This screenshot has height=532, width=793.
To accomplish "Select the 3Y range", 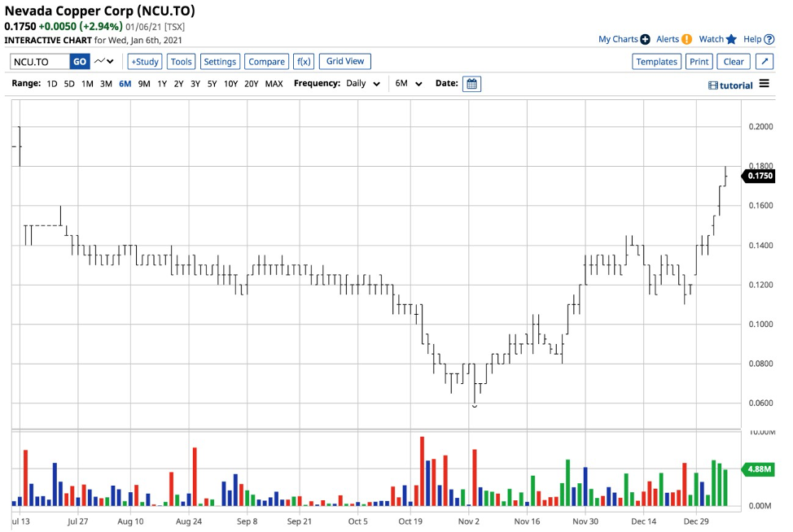I will (195, 84).
